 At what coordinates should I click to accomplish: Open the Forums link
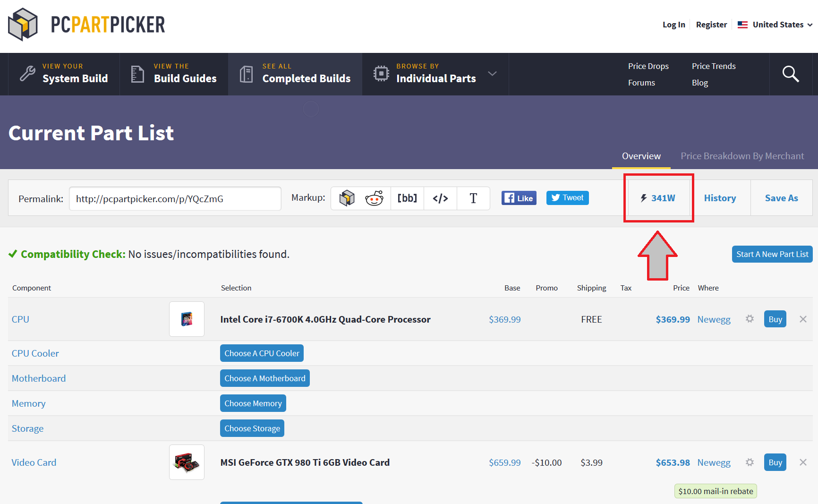point(641,83)
